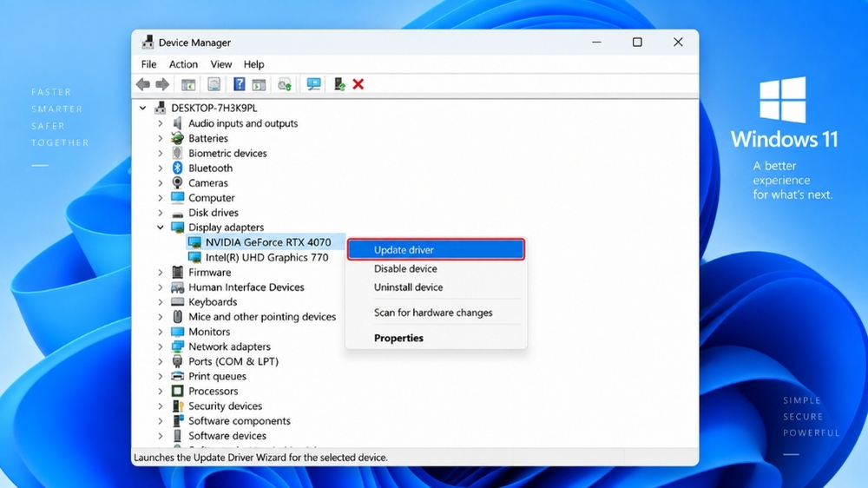Expand the Software devices chevron
The image size is (868, 488).
coord(160,436)
